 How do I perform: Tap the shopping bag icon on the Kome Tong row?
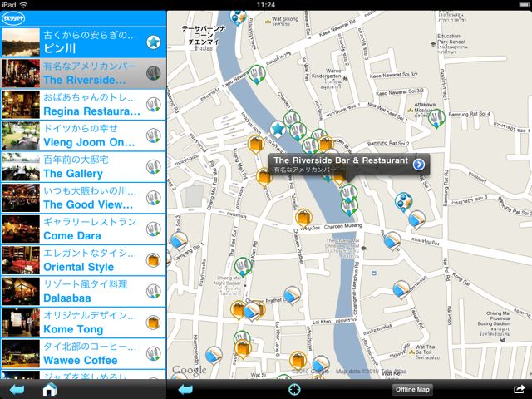153,323
